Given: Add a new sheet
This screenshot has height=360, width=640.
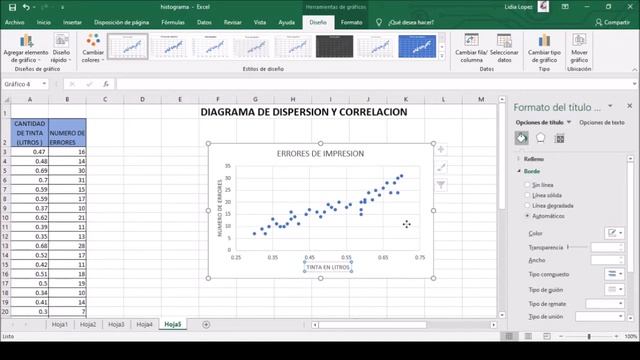Looking at the screenshot, I should (x=206, y=324).
